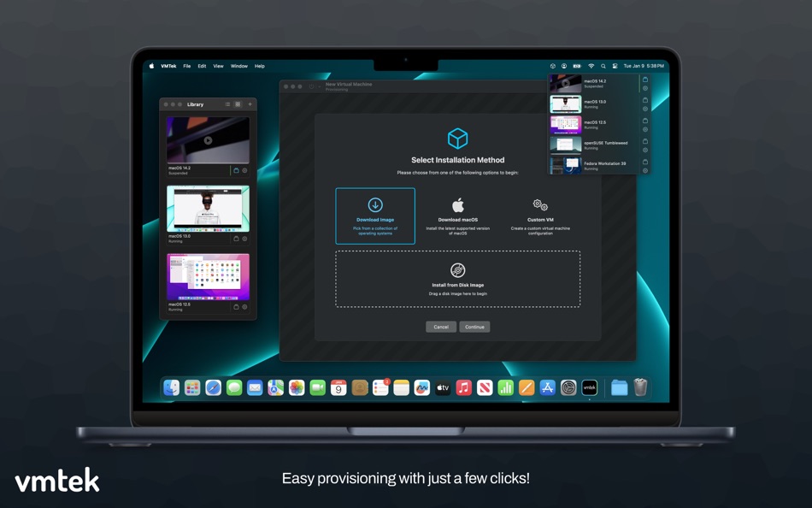Screen dimensions: 812x508
Task: Open the Apple menu
Action: [152, 66]
